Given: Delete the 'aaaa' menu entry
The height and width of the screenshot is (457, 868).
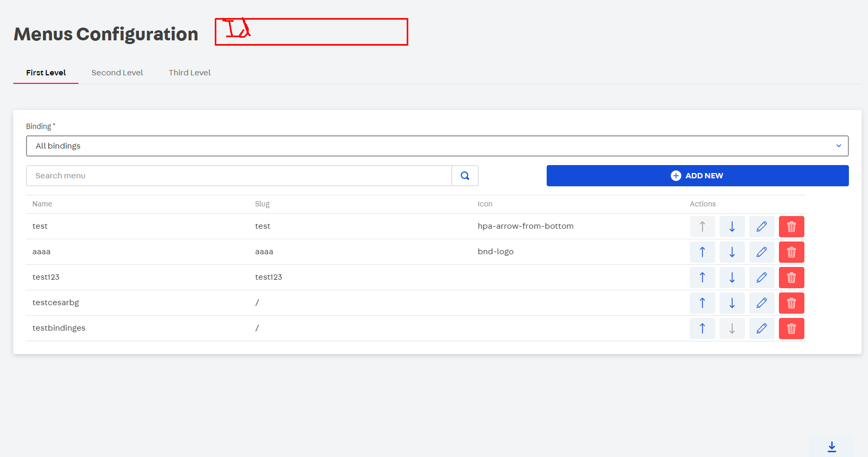Looking at the screenshot, I should pyautogui.click(x=792, y=252).
